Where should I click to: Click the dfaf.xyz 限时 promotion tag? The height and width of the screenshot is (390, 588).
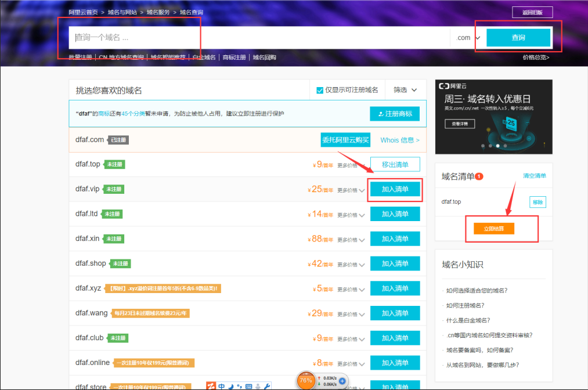[x=163, y=288]
